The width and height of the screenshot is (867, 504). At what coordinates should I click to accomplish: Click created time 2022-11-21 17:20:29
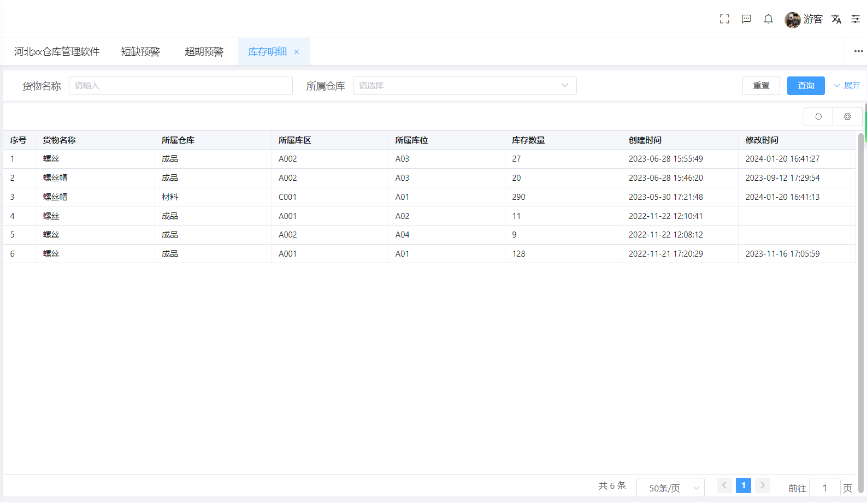click(x=666, y=254)
